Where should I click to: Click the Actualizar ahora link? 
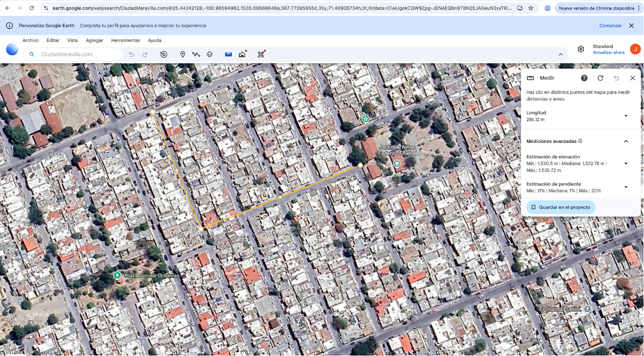608,52
